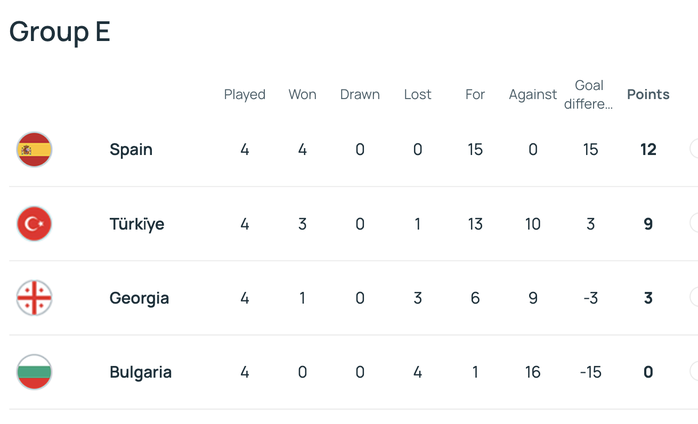Viewport: 698px width, 424px height.
Task: Expand the Georgia row details circle
Action: (694, 298)
